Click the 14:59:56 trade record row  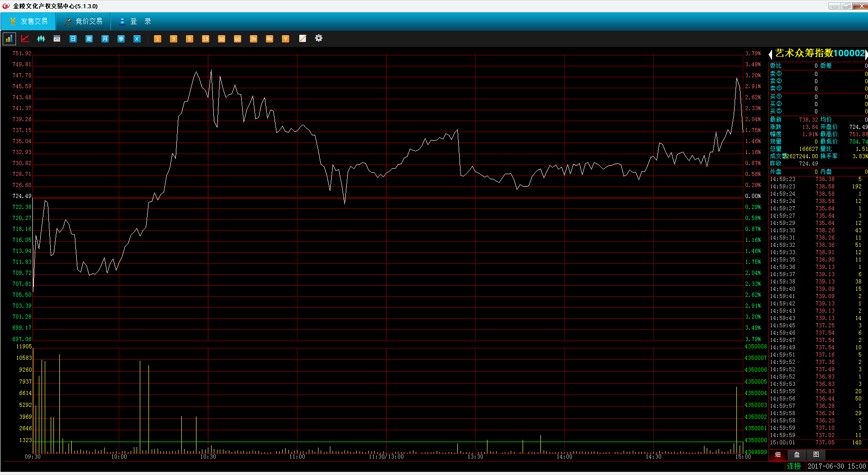pos(818,399)
